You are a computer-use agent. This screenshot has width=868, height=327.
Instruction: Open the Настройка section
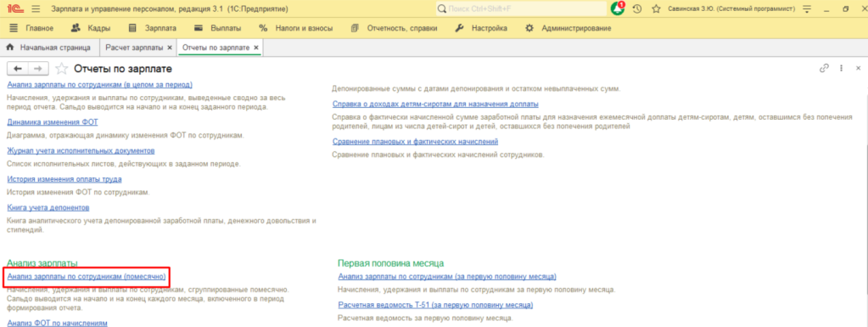click(480, 28)
